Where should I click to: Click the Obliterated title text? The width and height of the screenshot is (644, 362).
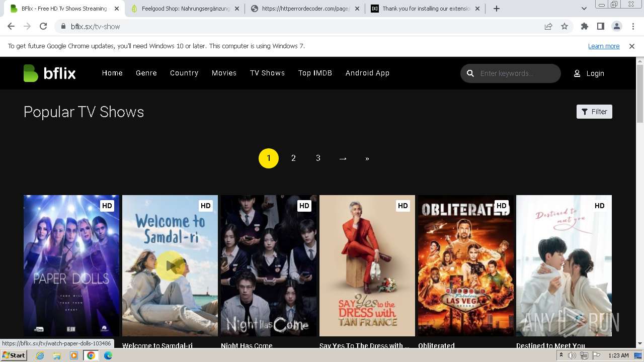[436, 345]
